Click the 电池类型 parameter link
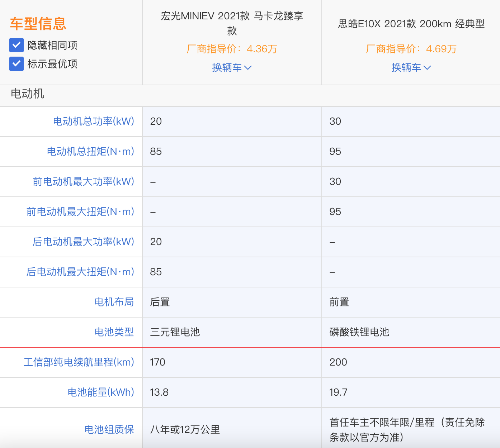500x448 pixels. (x=114, y=332)
